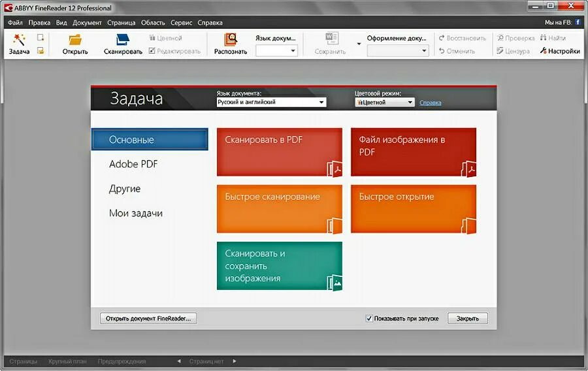Image resolution: width=588 pixels, height=371 pixels.
Task: Toggle Показывать при запуске checkbox
Action: pyautogui.click(x=369, y=318)
